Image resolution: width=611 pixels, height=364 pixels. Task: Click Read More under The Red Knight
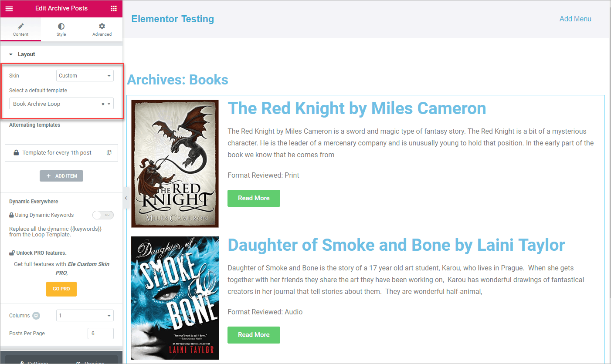(x=254, y=198)
